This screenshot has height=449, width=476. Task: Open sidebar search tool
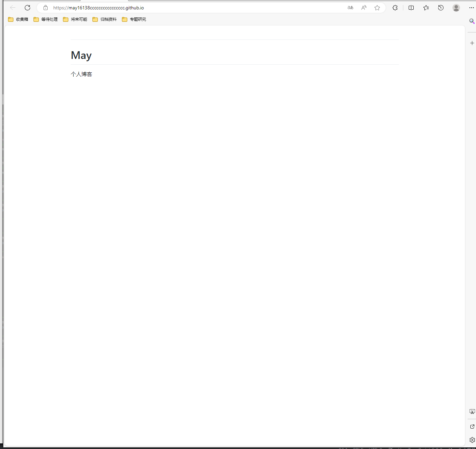click(472, 21)
